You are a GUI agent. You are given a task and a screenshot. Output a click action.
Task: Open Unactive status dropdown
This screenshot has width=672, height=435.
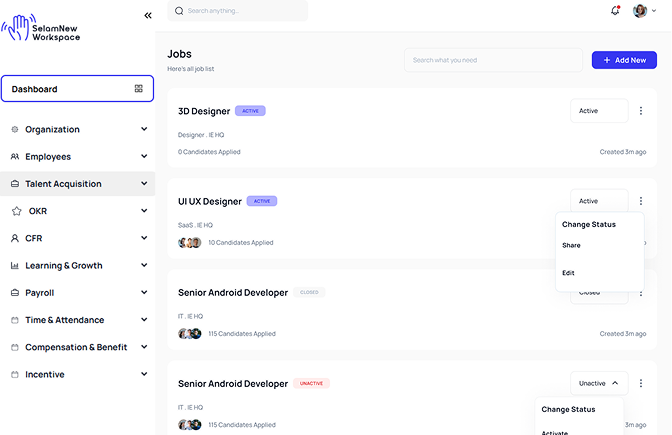pos(599,383)
